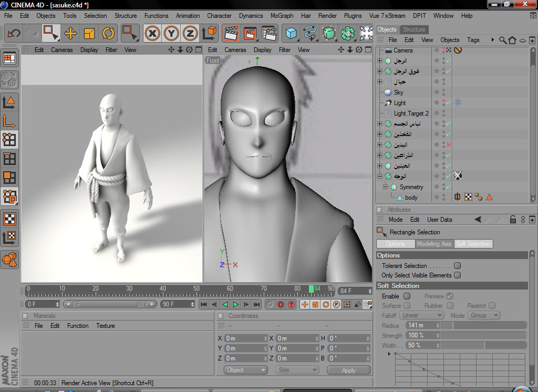Click the lock icon in Attributes panel
The width and height of the screenshot is (538, 392).
point(513,219)
